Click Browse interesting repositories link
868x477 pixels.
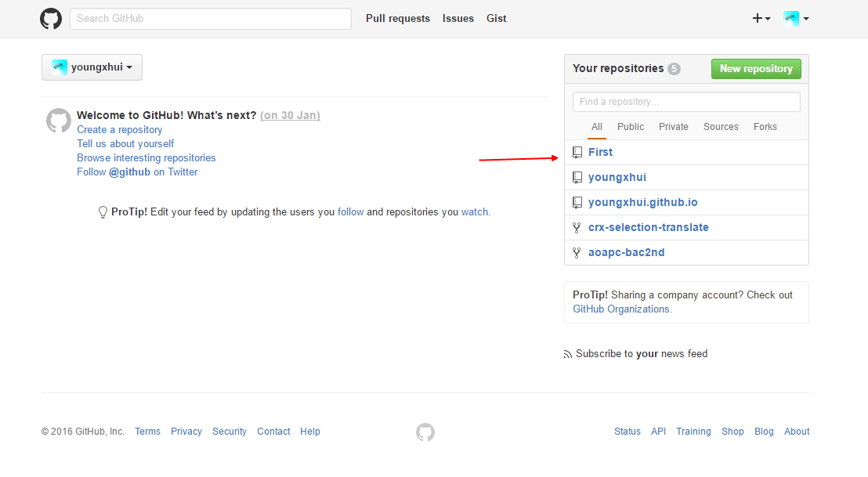(x=146, y=157)
